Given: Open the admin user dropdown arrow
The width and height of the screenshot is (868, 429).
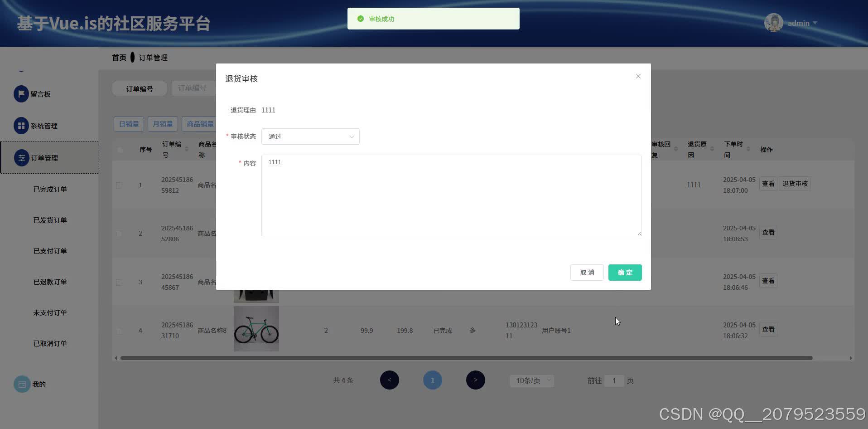Looking at the screenshot, I should pyautogui.click(x=815, y=23).
